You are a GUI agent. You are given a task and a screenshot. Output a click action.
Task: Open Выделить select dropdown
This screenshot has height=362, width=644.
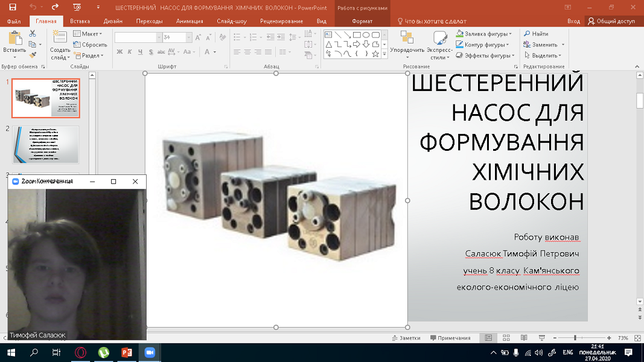543,55
